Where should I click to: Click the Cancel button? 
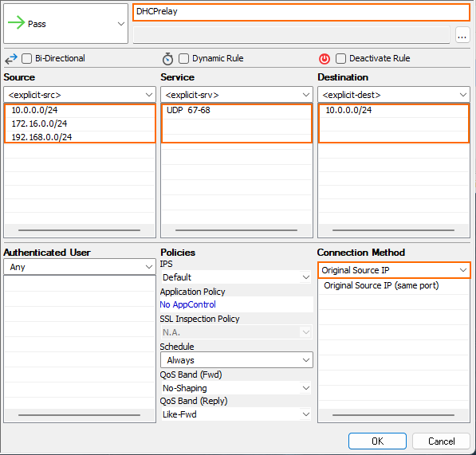(x=441, y=441)
